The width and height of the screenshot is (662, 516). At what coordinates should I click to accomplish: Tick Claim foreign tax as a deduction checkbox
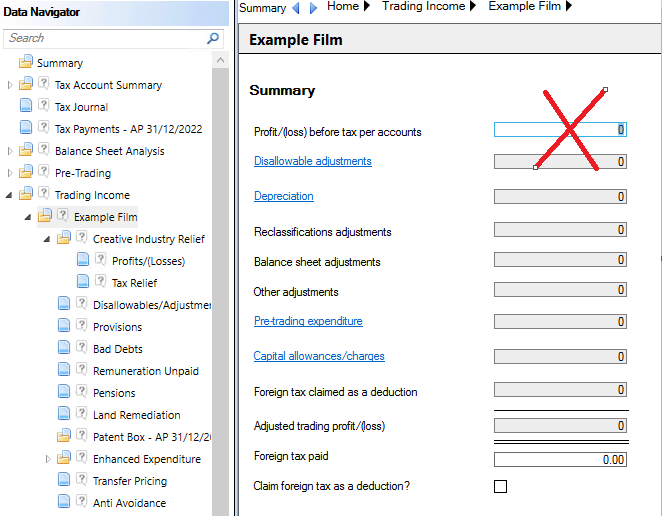(500, 486)
